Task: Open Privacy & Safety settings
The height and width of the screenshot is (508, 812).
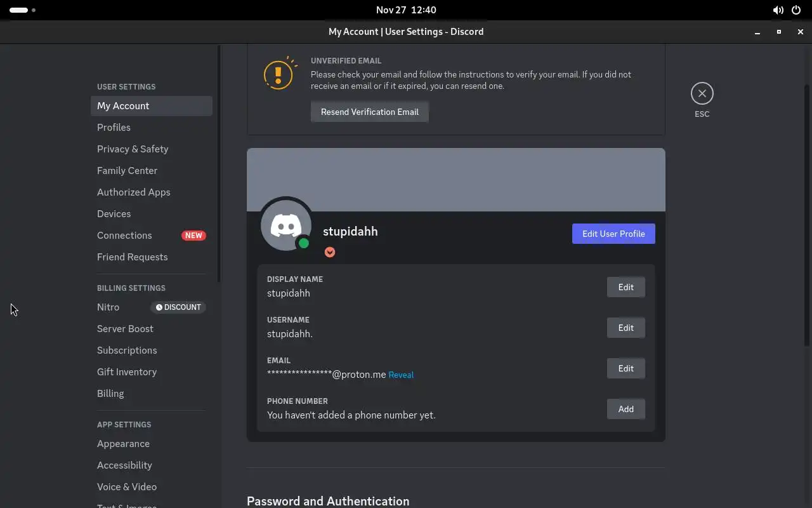Action: [x=133, y=149]
